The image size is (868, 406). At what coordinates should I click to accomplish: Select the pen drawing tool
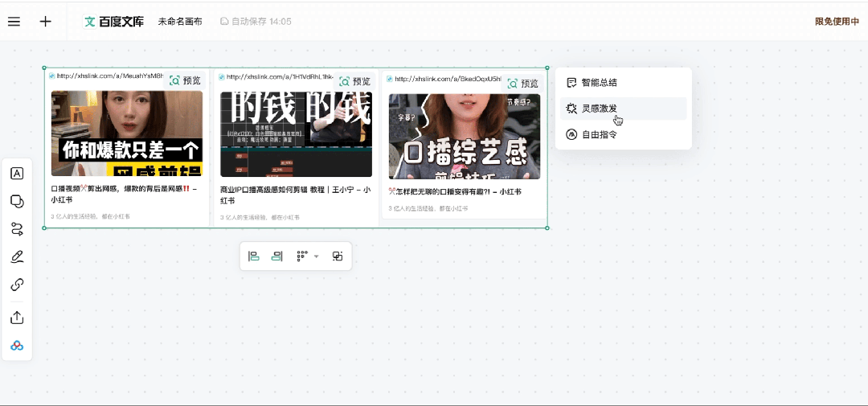click(17, 257)
